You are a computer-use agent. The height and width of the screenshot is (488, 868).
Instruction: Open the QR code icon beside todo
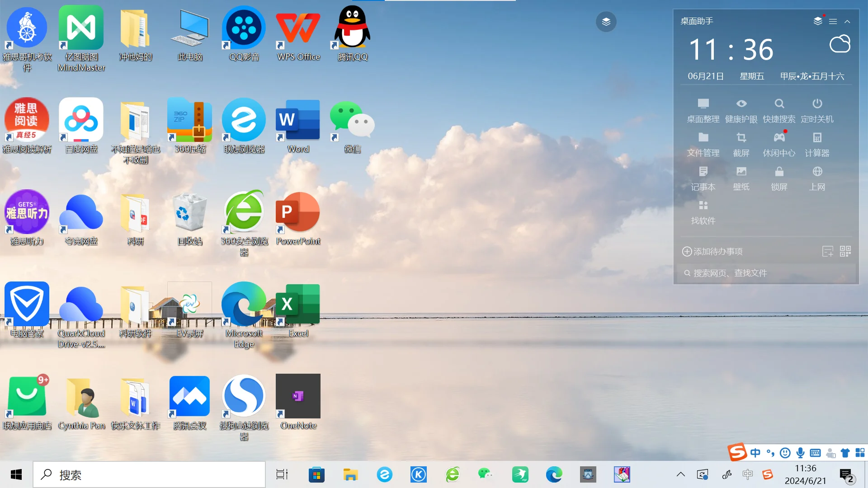[845, 252]
